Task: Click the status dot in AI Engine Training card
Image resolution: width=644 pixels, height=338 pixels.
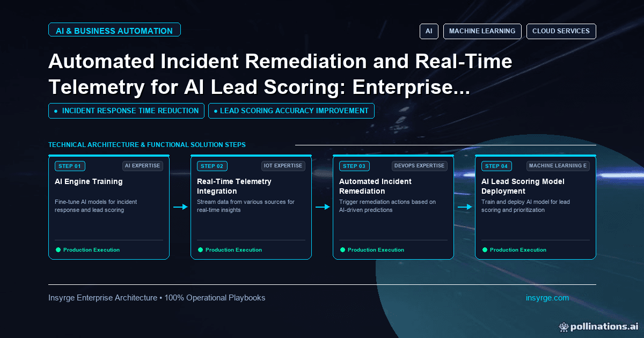Action: 58,249
